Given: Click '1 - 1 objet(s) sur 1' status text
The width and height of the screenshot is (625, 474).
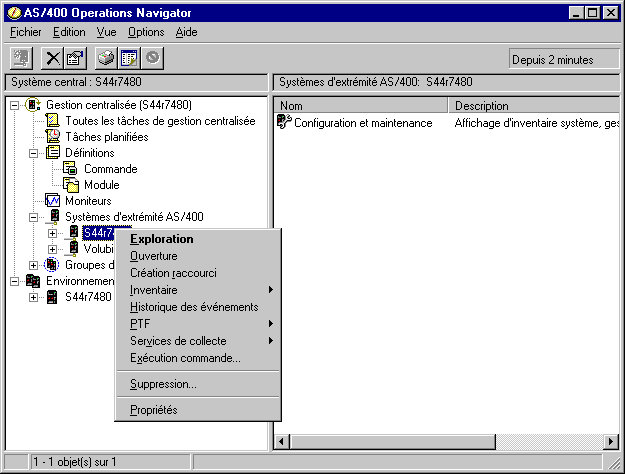Looking at the screenshot, I should (75, 462).
